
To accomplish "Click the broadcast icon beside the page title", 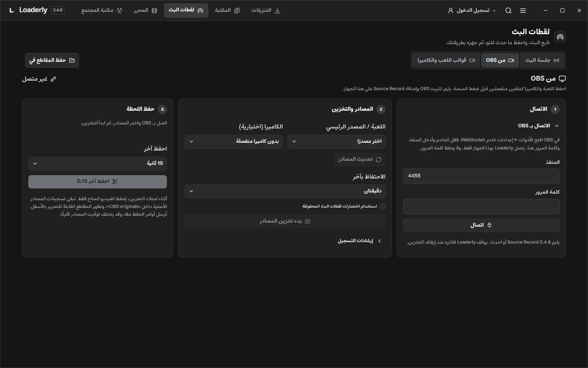I will 560,37.
